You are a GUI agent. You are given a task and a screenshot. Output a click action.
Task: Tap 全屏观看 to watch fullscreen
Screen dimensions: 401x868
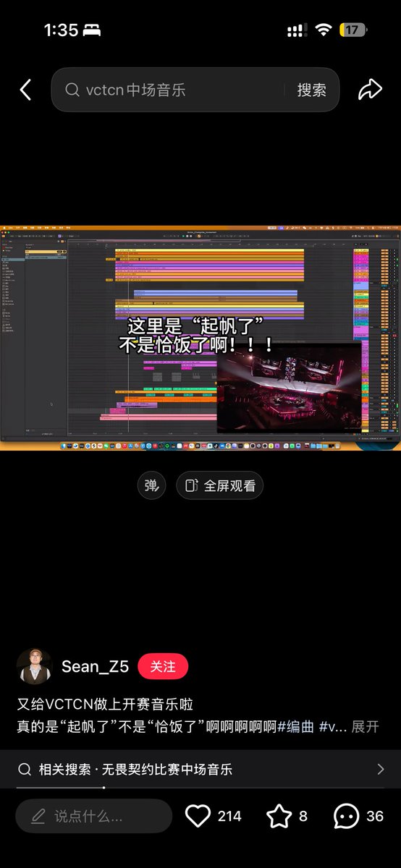click(220, 485)
